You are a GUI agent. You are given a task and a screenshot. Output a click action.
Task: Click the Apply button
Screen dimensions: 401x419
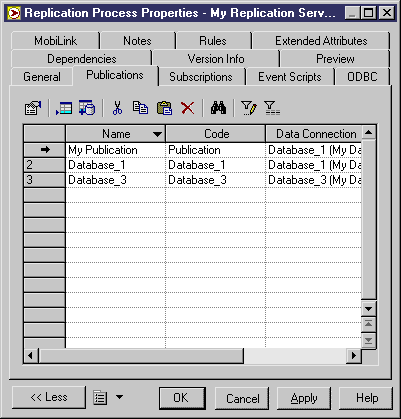click(304, 398)
